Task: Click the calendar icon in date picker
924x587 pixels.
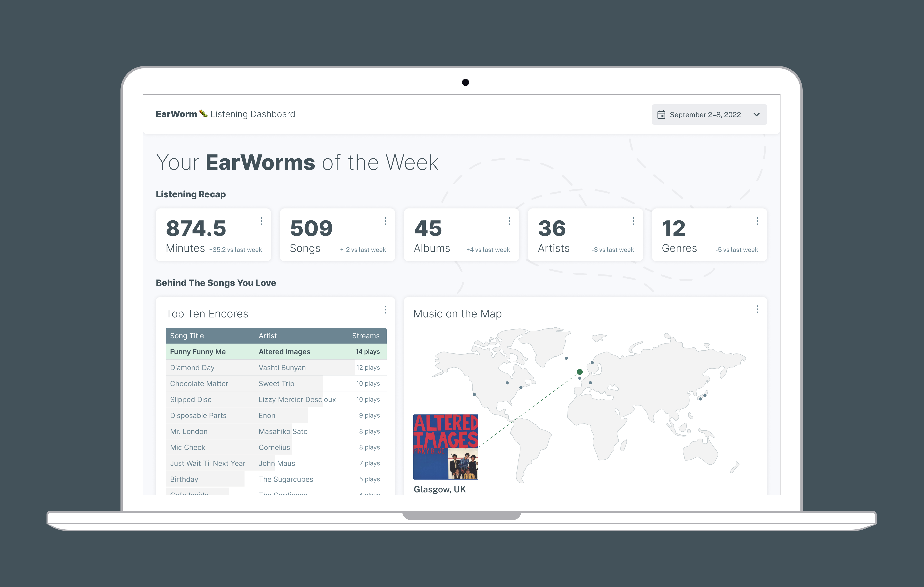Action: (661, 115)
